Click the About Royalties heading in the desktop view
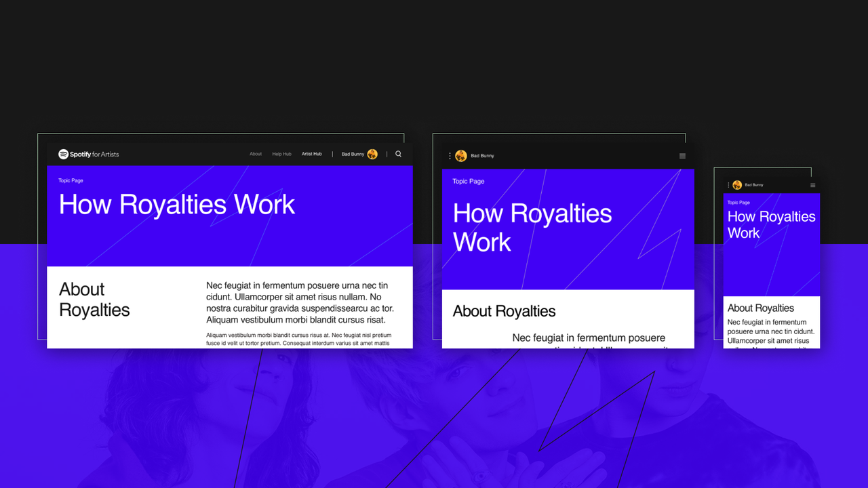The image size is (868, 488). click(x=94, y=300)
